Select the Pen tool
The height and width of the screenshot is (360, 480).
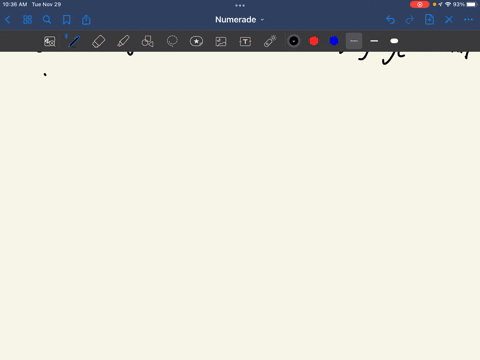coord(74,41)
